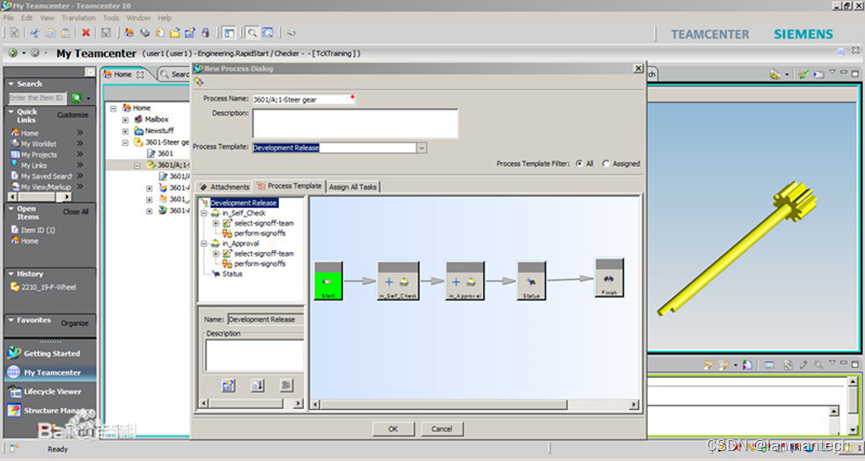The height and width of the screenshot is (461, 865).
Task: Click the green search-execute icon beside Item ID field
Action: [x=76, y=98]
